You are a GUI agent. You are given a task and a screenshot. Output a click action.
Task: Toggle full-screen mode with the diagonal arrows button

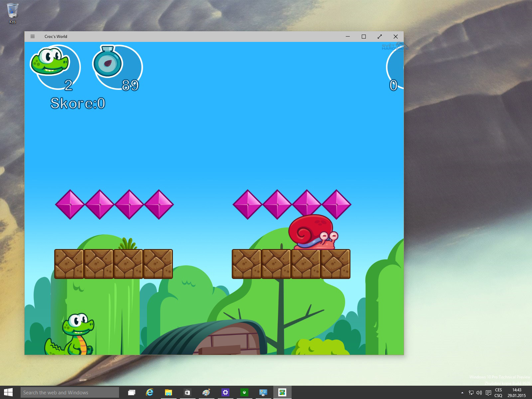(380, 37)
